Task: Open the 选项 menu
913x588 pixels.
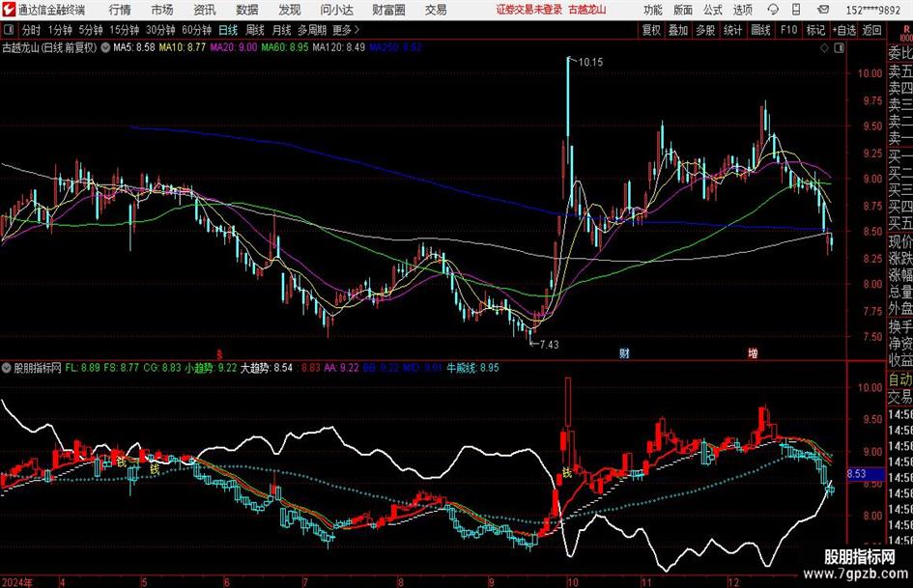Action: coord(743,10)
